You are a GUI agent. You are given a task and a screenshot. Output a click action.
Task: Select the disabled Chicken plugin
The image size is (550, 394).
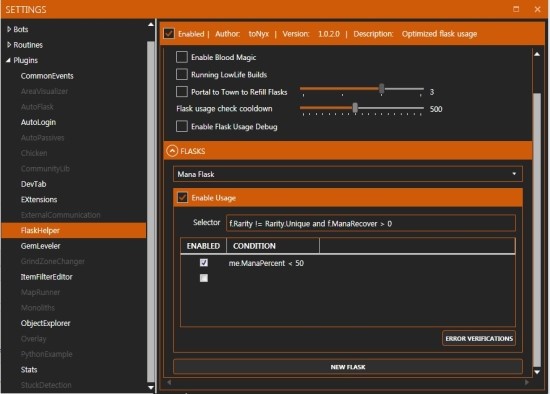(34, 153)
